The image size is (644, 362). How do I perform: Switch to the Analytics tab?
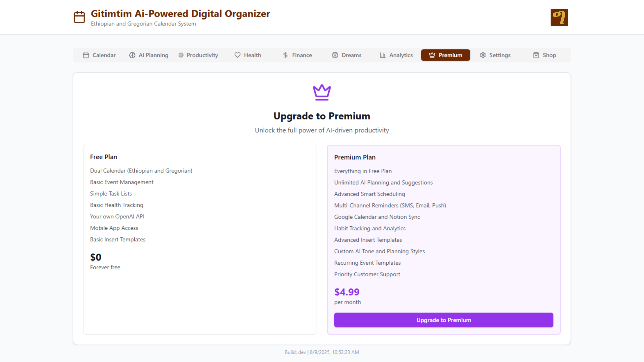coord(396,55)
